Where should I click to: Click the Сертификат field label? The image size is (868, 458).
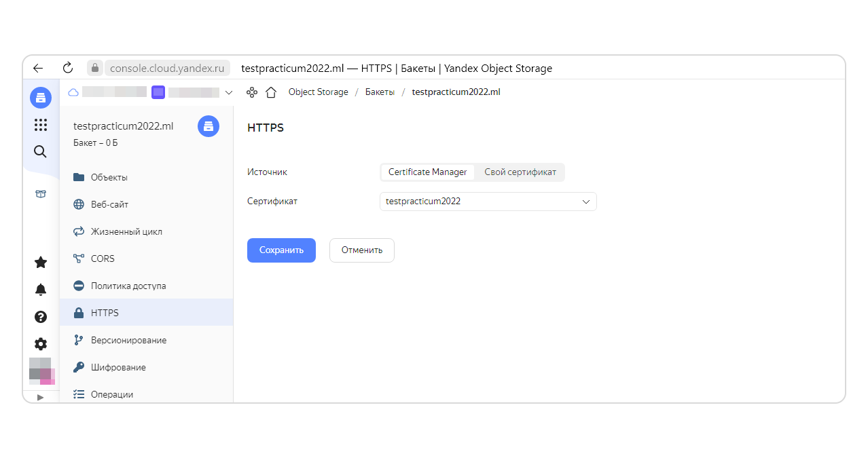tap(272, 202)
